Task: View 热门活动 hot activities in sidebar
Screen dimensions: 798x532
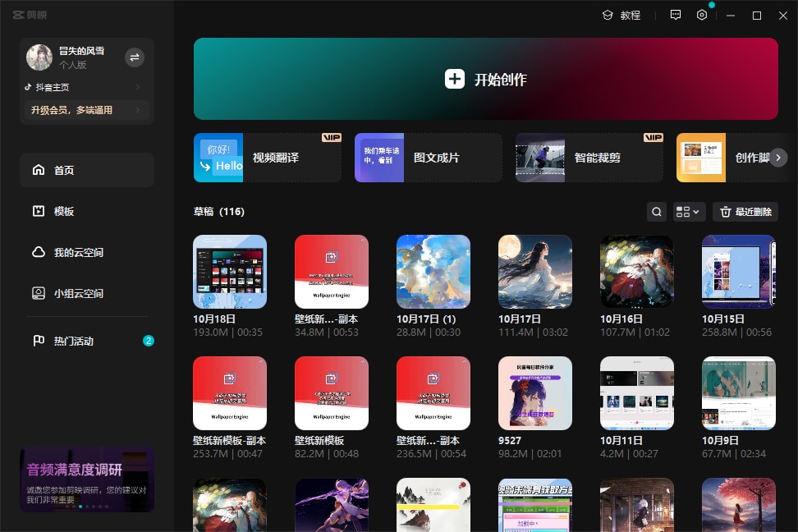Action: point(39,341)
